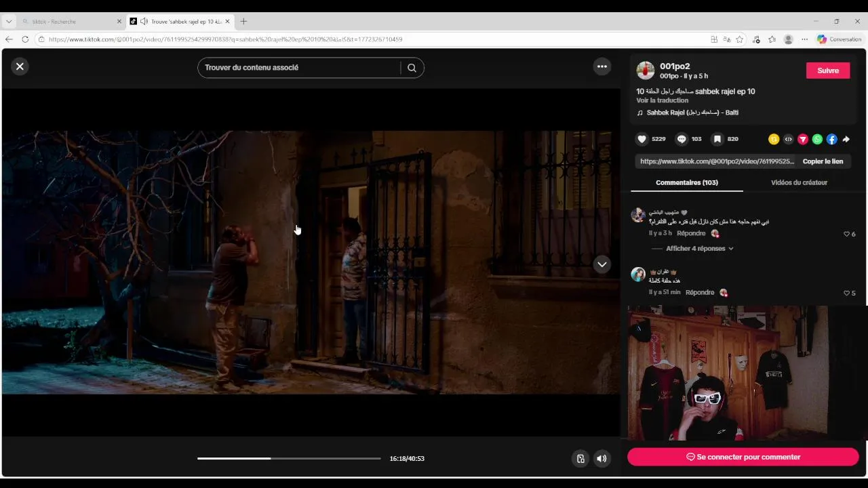The image size is (868, 488).
Task: Open the favorites list icon in toolbar
Action: pos(772,39)
